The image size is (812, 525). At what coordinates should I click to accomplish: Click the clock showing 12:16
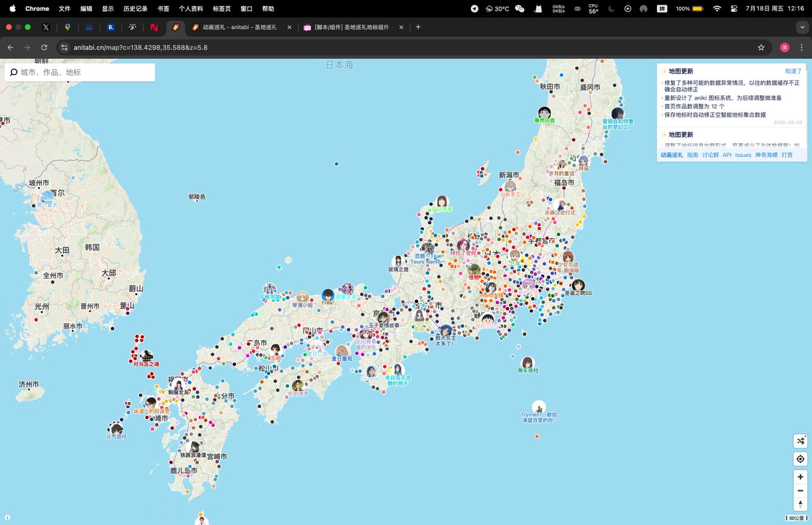795,8
